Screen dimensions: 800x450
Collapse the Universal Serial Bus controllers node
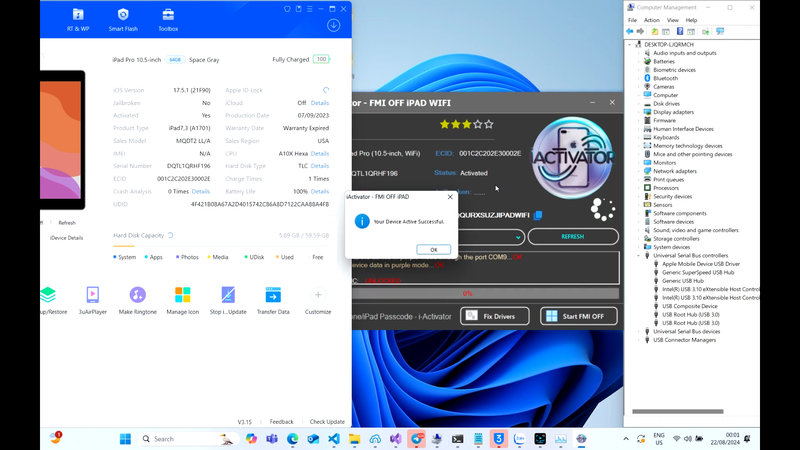[x=638, y=256]
